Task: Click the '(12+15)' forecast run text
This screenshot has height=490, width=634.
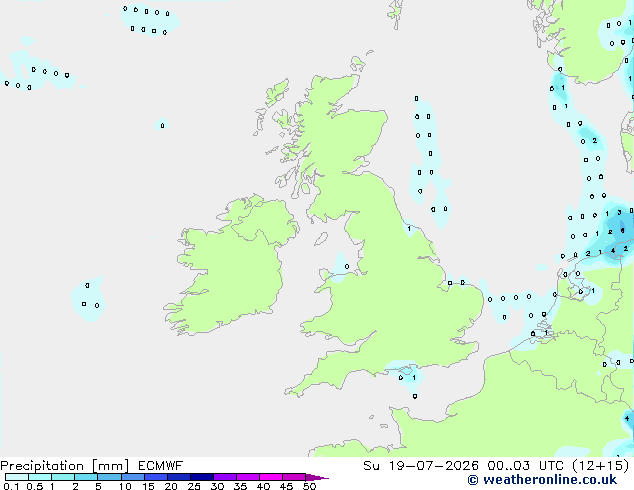Action: (601, 466)
